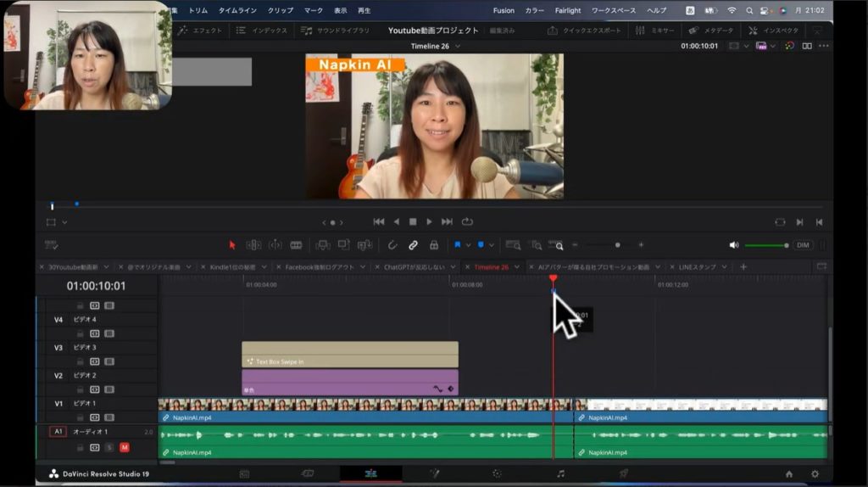Lock the Video 1 track
This screenshot has height=487, width=868.
[x=81, y=417]
